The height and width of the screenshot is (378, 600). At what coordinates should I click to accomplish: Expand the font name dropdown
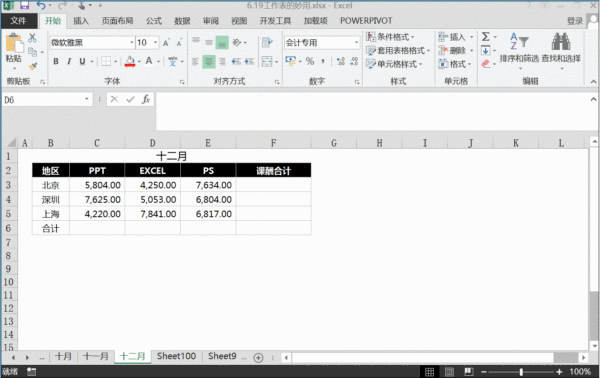(132, 42)
